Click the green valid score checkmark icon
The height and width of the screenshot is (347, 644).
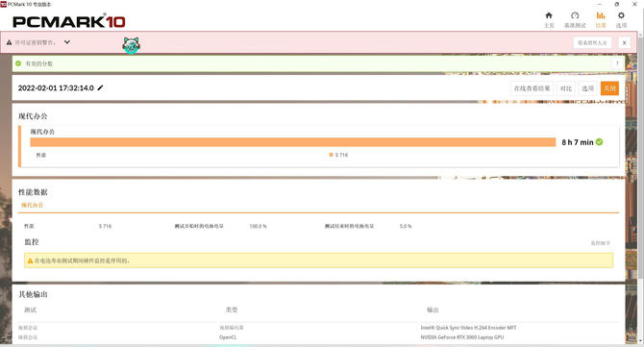tap(18, 63)
